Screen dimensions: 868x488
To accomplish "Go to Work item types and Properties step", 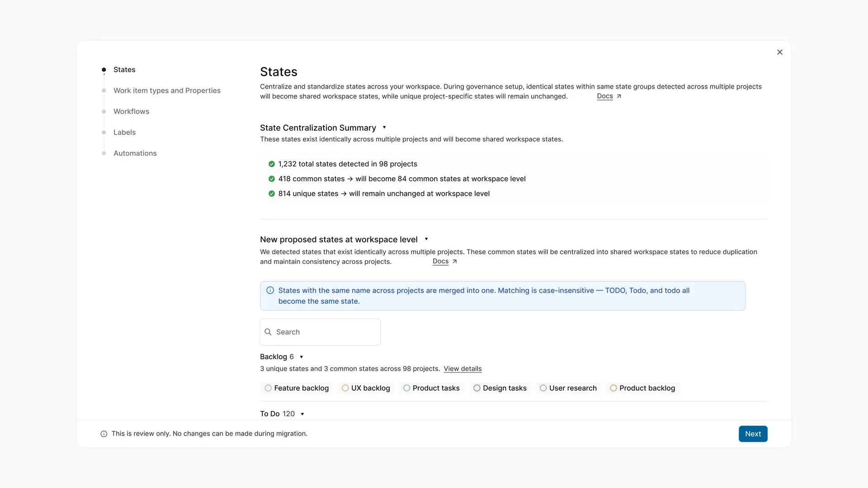I will point(167,90).
